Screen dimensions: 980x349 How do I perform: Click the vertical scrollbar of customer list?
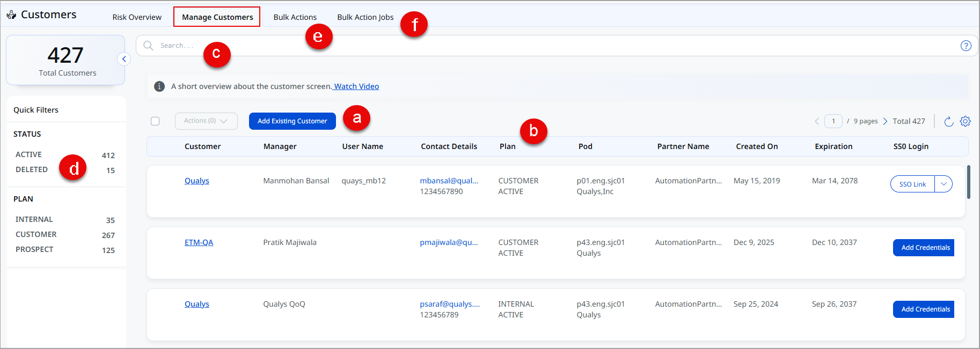(x=969, y=182)
